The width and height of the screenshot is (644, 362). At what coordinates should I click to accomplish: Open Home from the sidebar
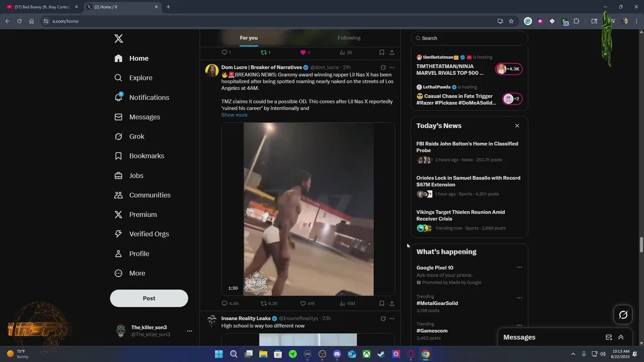(131, 58)
